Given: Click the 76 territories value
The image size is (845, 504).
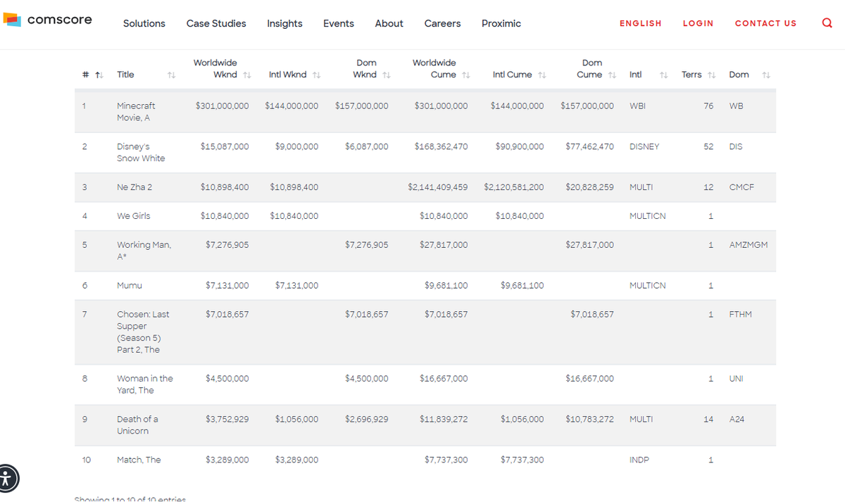Looking at the screenshot, I should (708, 106).
